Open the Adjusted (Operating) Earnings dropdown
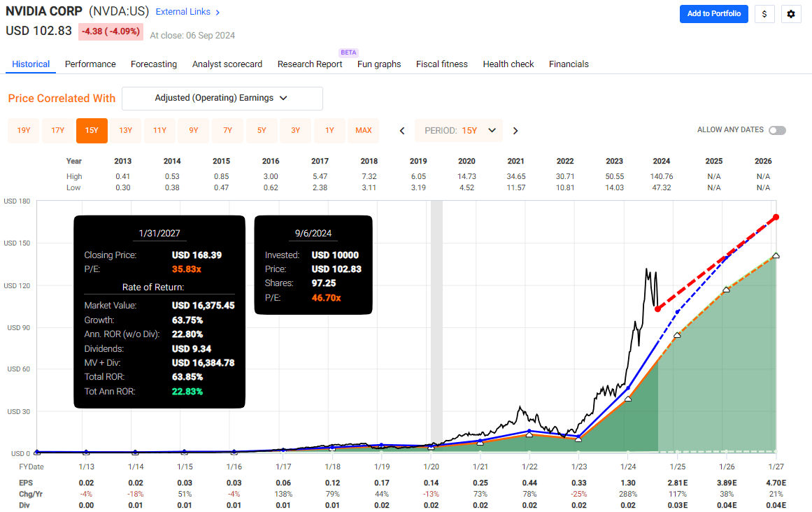The width and height of the screenshot is (812, 512). [222, 99]
